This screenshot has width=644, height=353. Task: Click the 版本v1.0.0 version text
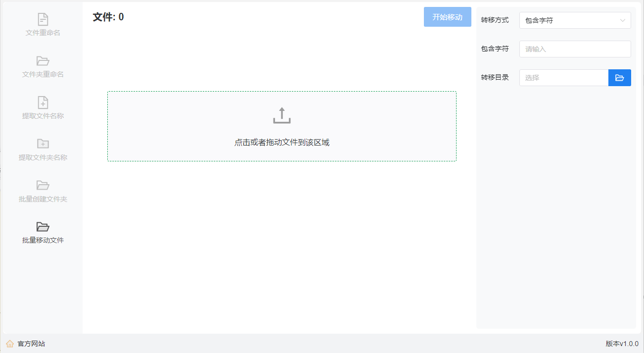622,344
